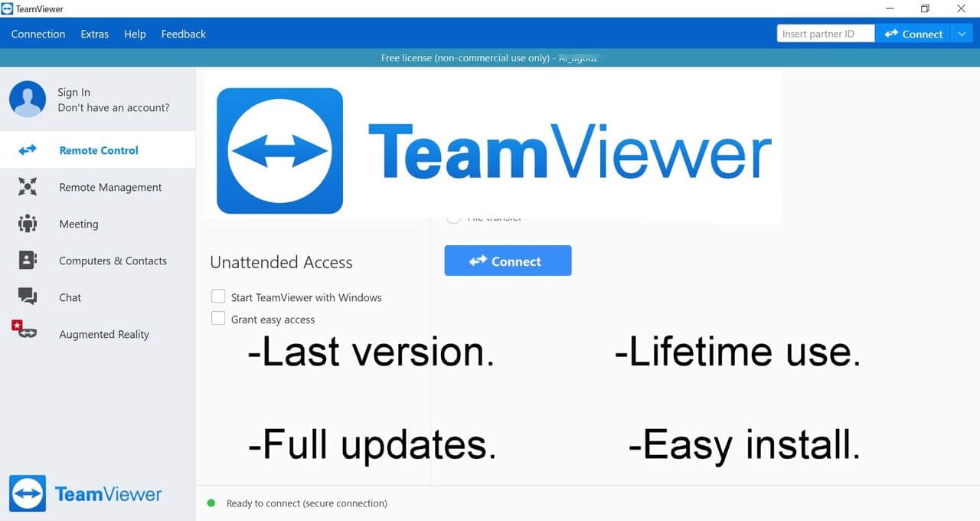Screen dimensions: 980x521
Task: Select the File transfer radio button
Action: [453, 218]
